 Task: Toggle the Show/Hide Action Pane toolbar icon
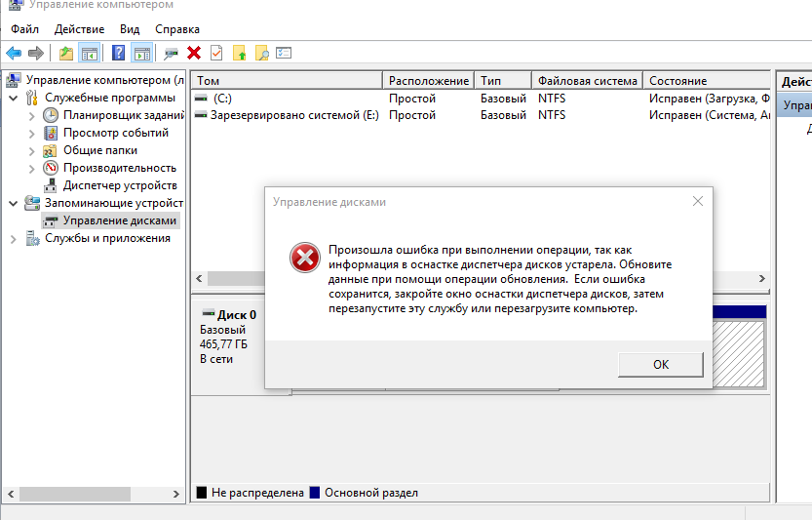[x=142, y=53]
